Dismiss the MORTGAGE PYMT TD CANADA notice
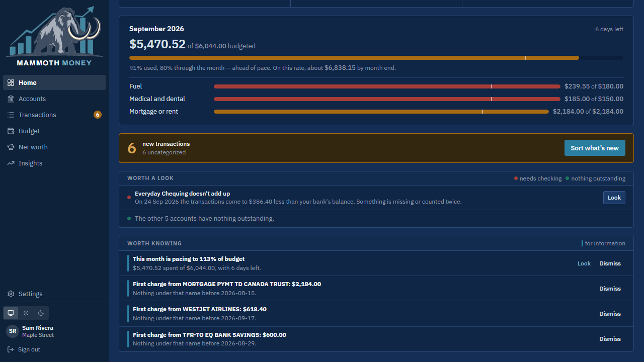Screen dimensions: 644x362 pos(610,289)
